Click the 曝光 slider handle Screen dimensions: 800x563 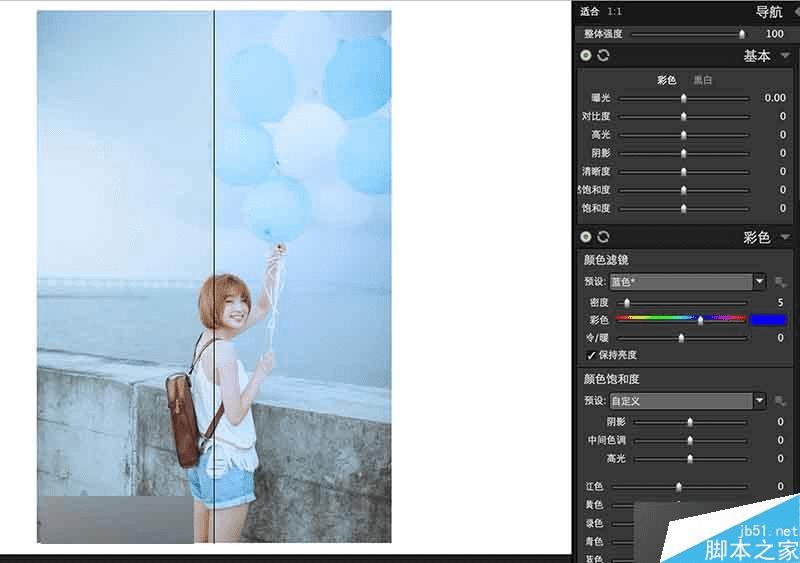684,98
